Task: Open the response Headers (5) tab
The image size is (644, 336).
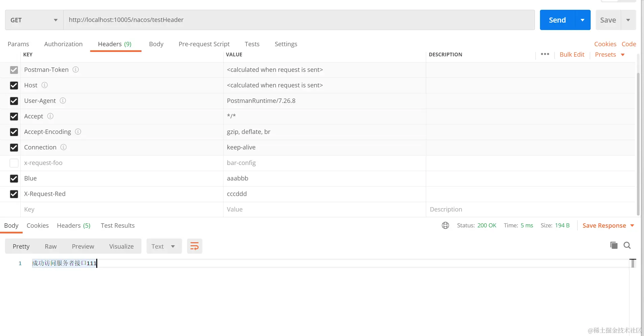Action: pos(74,225)
